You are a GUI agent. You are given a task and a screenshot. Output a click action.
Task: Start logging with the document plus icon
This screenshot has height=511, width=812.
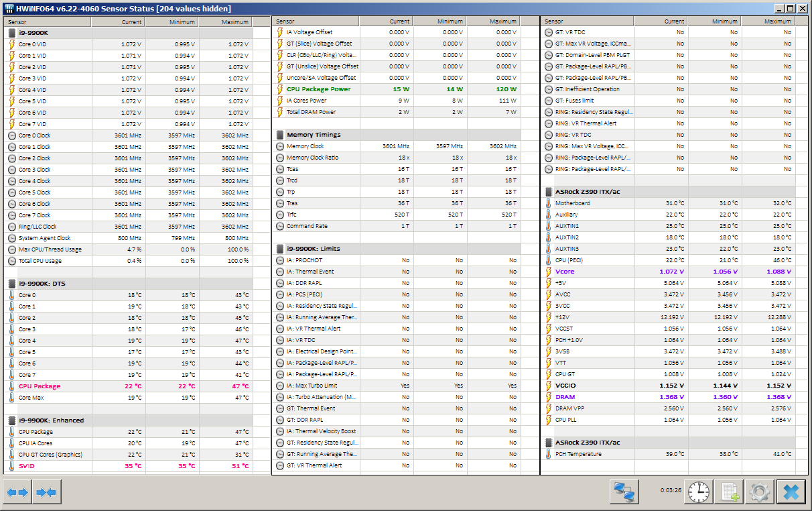click(x=728, y=492)
